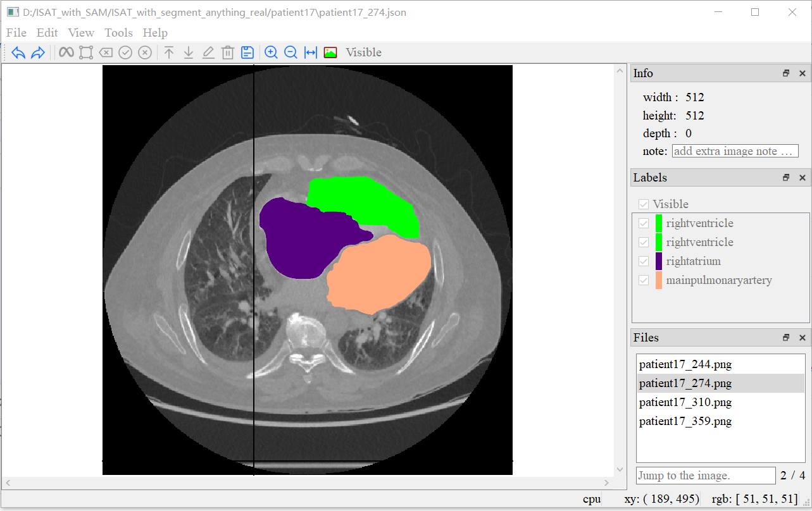
Task: Float the Files panel using undock icon
Action: click(x=785, y=338)
